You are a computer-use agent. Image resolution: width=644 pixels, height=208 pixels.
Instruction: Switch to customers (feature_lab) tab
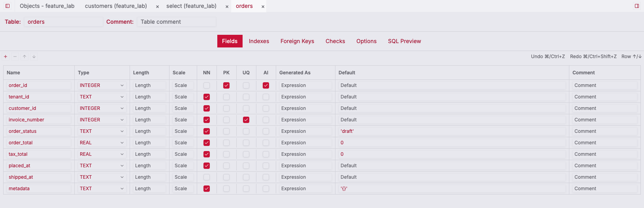[x=116, y=6]
